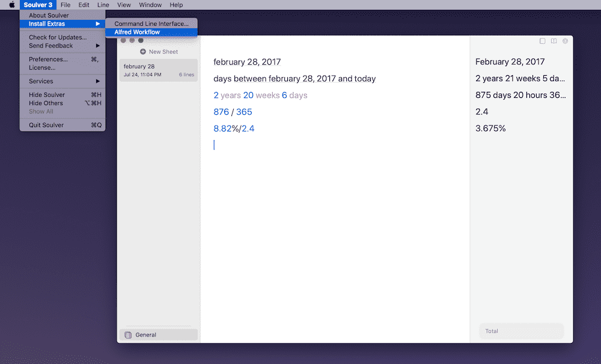The image size is (601, 364).
Task: Click the result 'February 28, 2017'
Action: point(510,62)
